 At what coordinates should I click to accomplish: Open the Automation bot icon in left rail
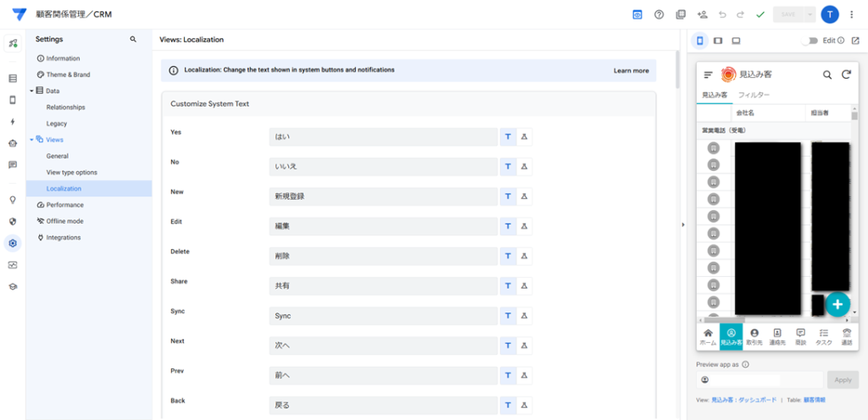point(13,143)
